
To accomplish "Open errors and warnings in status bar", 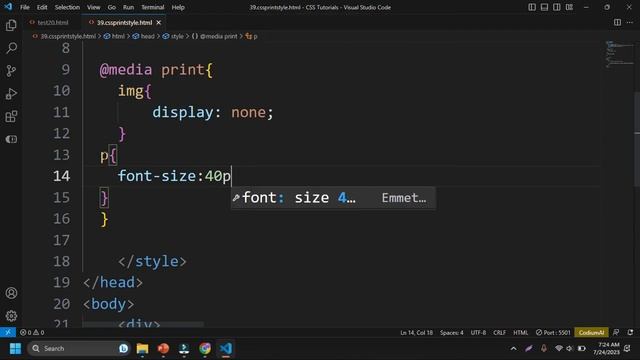I will (x=32, y=333).
